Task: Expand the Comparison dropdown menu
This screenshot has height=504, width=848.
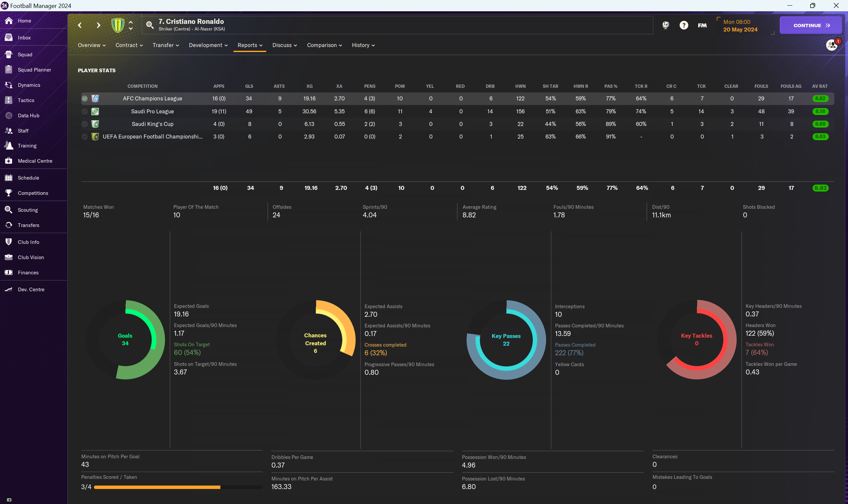Action: (324, 45)
